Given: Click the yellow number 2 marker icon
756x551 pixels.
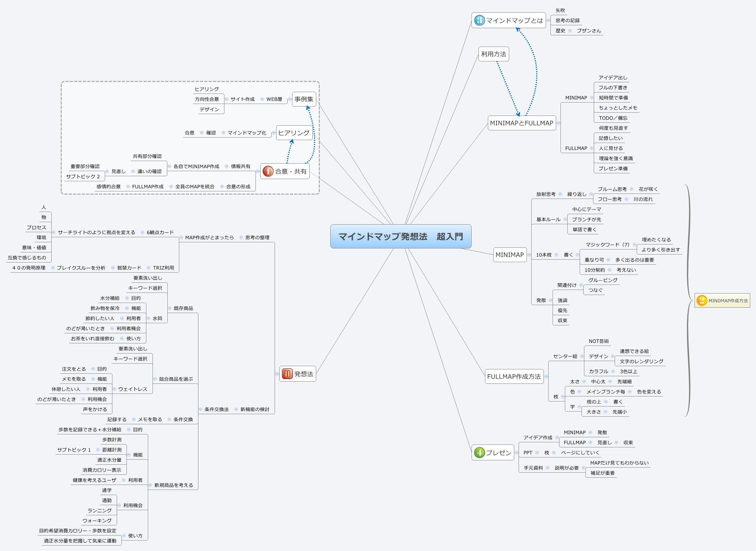Looking at the screenshot, I should pos(701,300).
